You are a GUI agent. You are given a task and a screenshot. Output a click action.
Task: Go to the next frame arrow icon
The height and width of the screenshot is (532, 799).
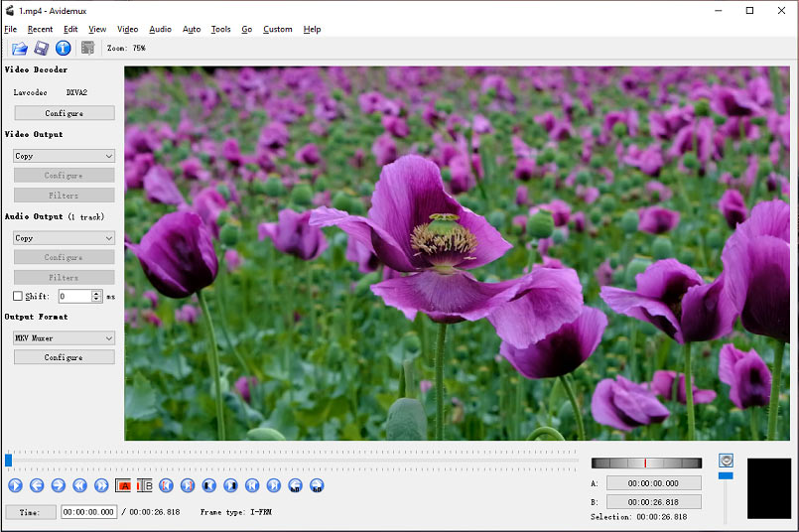click(59, 485)
